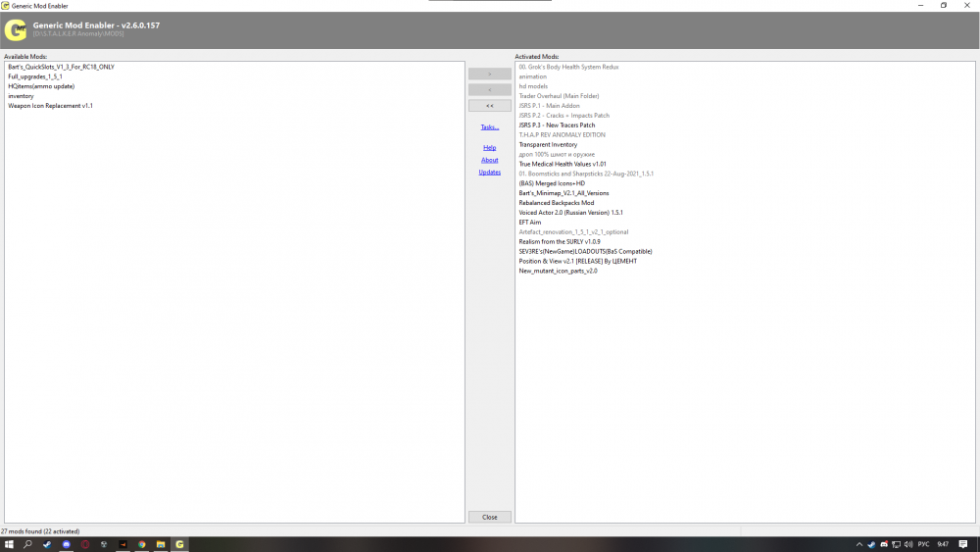Viewport: 980px width, 552px height.
Task: Select Transparent Inventory mod
Action: [548, 144]
